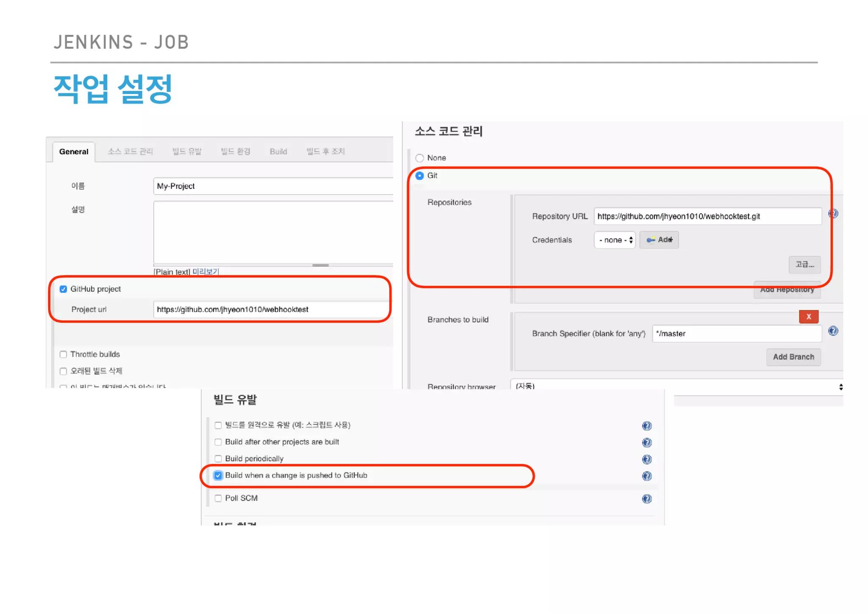Click the Add credentials button
The image size is (868, 614).
pyautogui.click(x=659, y=240)
